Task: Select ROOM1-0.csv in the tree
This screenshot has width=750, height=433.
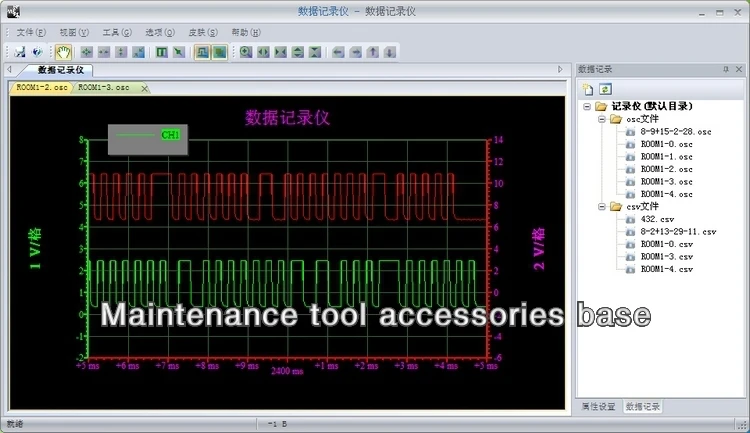Action: (666, 244)
